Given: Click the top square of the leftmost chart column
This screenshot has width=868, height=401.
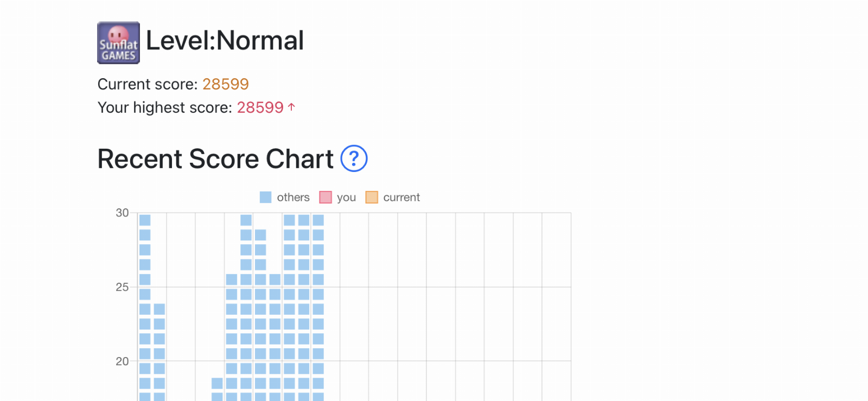Looking at the screenshot, I should [145, 220].
